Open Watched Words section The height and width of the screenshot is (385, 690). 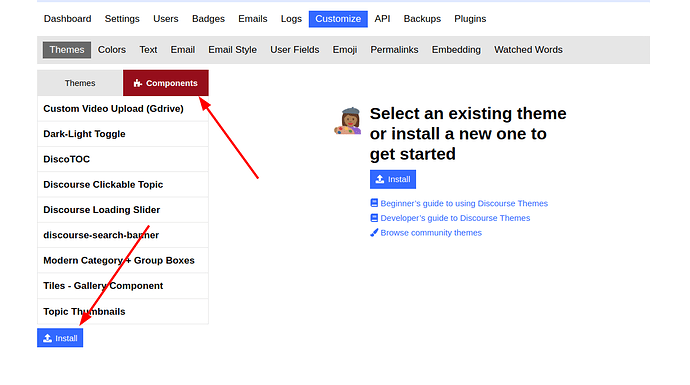click(528, 50)
